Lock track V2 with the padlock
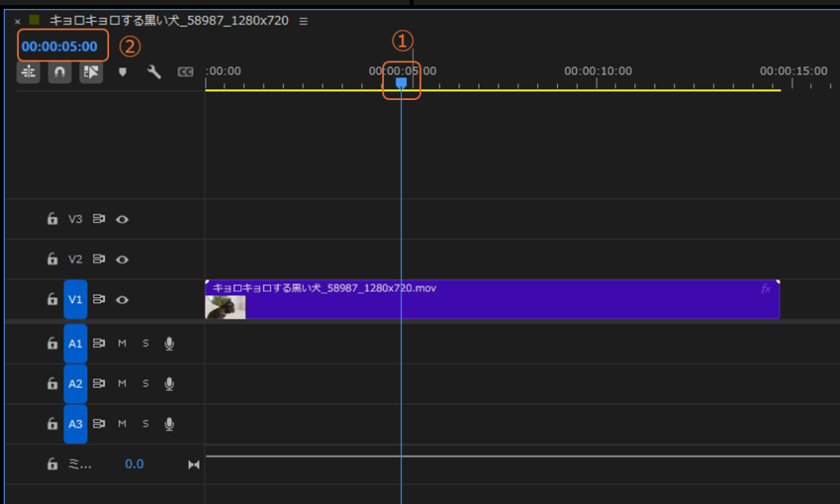 point(52,259)
